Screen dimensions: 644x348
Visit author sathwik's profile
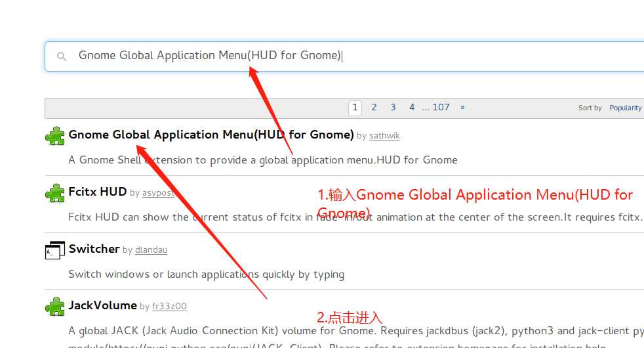tap(384, 136)
